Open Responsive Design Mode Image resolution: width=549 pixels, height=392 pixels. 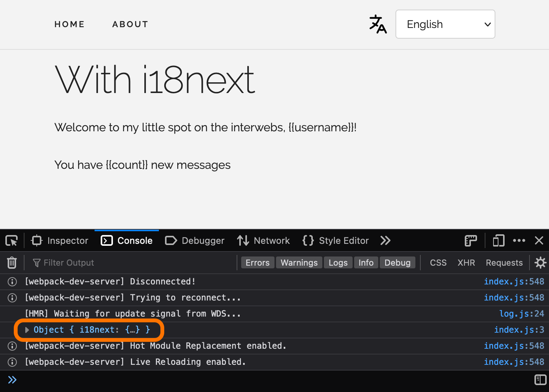point(498,240)
